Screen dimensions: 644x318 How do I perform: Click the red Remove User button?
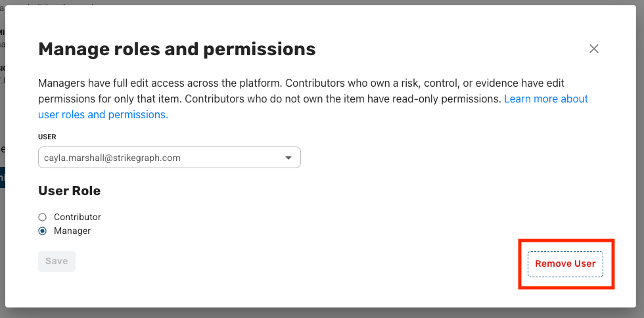click(x=565, y=263)
